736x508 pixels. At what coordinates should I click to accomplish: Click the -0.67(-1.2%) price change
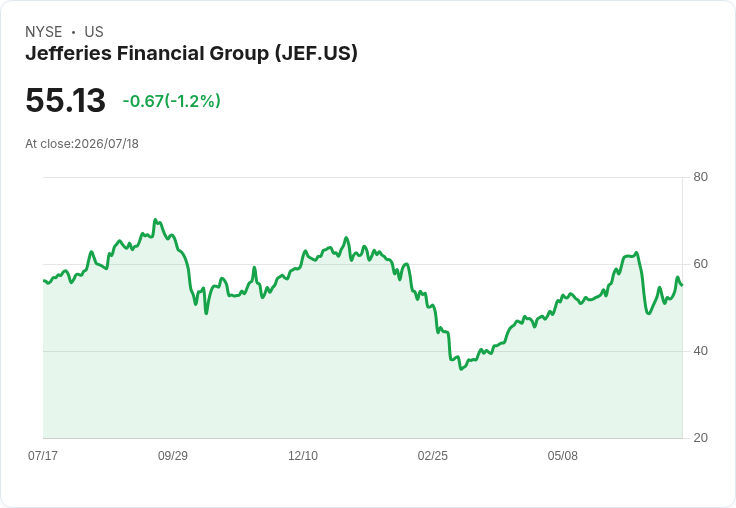click(171, 101)
